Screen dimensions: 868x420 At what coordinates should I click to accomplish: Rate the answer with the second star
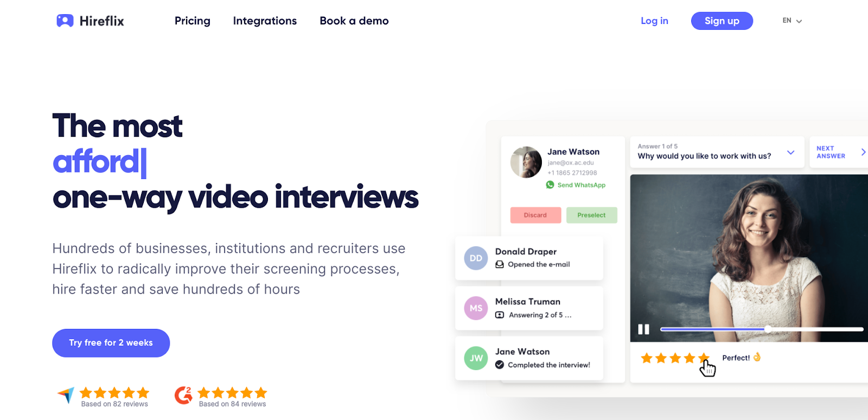[661, 358]
